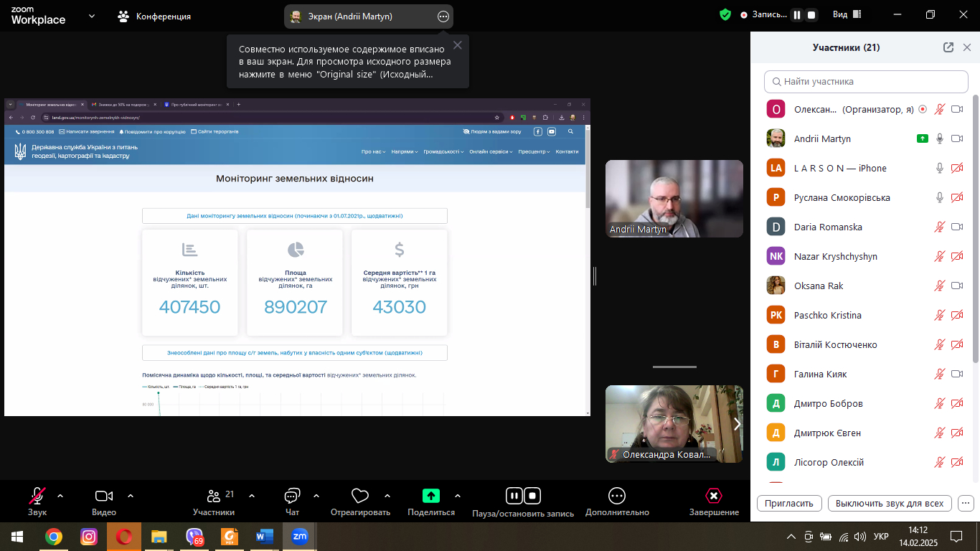Pause the recording in top bar

tap(797, 15)
